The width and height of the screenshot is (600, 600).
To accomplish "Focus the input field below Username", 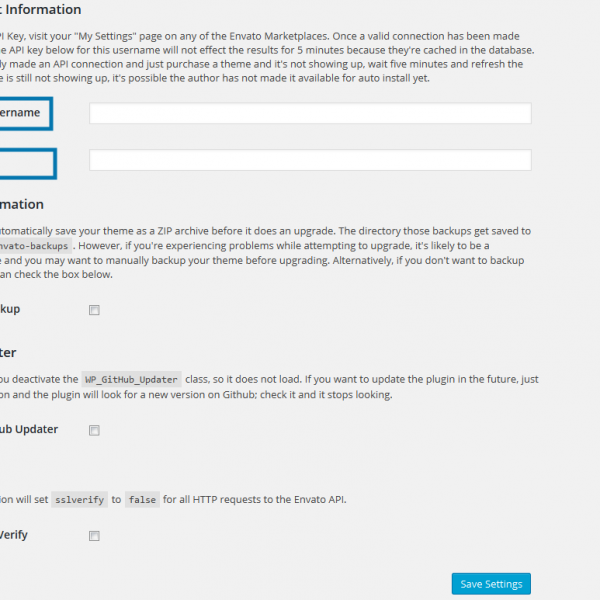I will [310, 160].
